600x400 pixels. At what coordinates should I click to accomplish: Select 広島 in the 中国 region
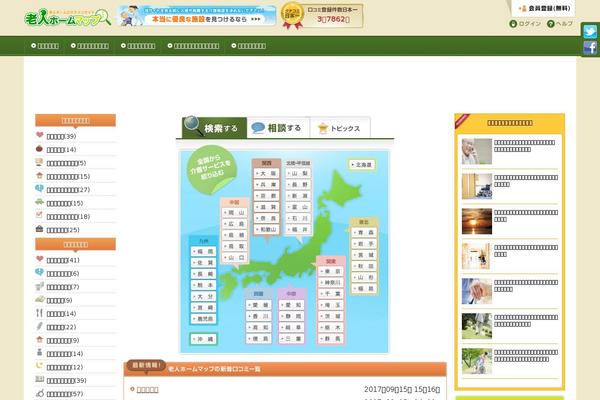pyautogui.click(x=235, y=224)
